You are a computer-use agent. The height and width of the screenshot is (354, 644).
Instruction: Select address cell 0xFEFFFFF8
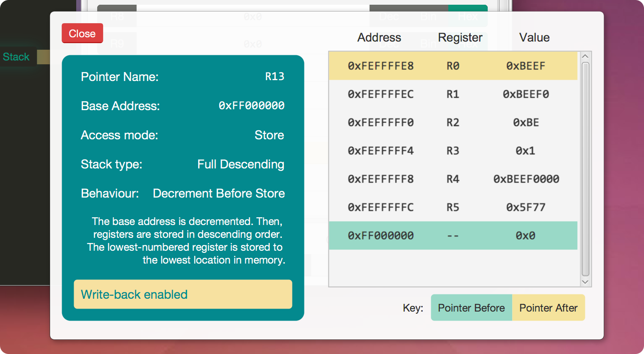(x=381, y=179)
